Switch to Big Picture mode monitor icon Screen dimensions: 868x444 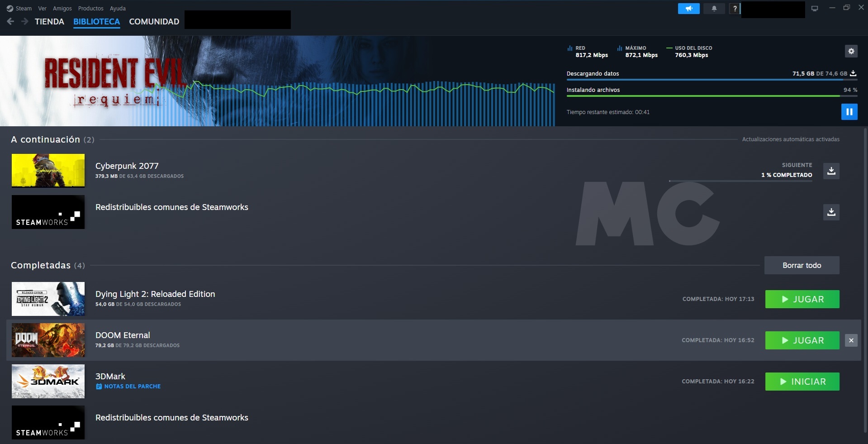(x=815, y=8)
